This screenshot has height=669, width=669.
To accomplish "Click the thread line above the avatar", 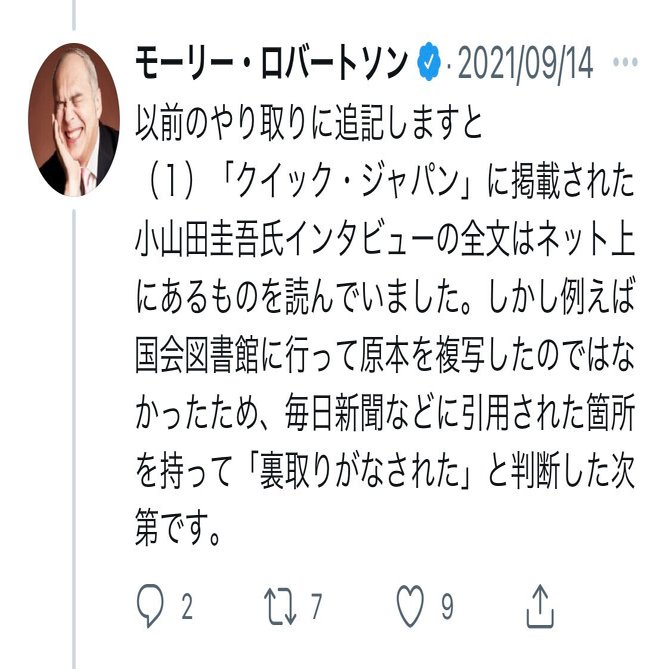I will [x=74, y=15].
